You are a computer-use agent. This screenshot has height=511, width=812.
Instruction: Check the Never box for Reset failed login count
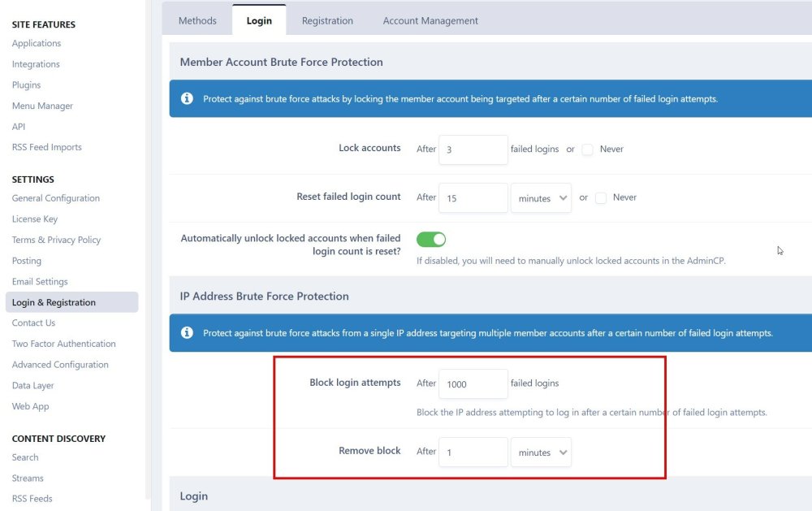(601, 198)
